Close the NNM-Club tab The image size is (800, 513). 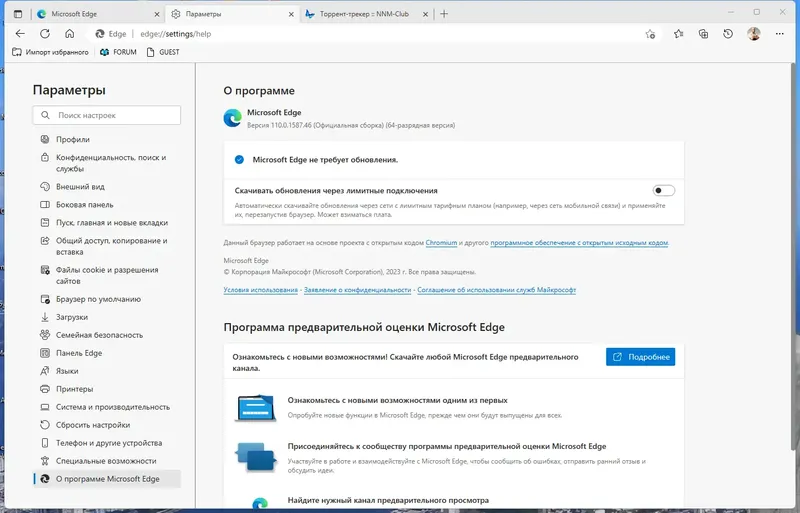point(425,14)
